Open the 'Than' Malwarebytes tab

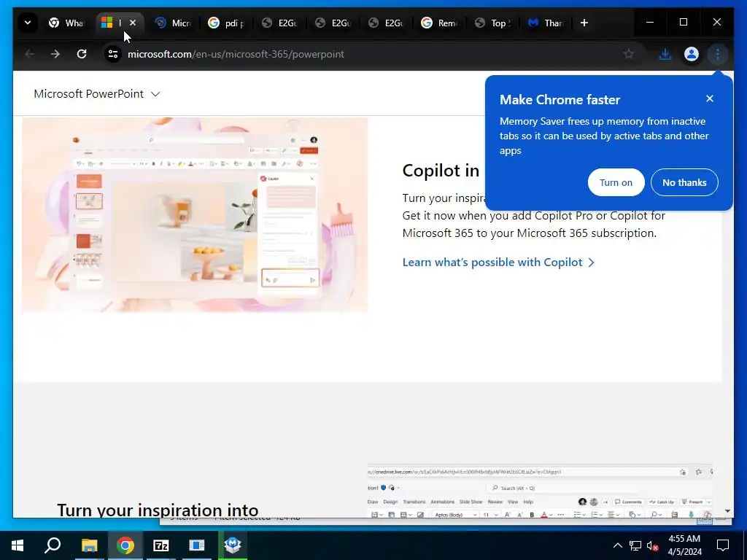point(546,23)
